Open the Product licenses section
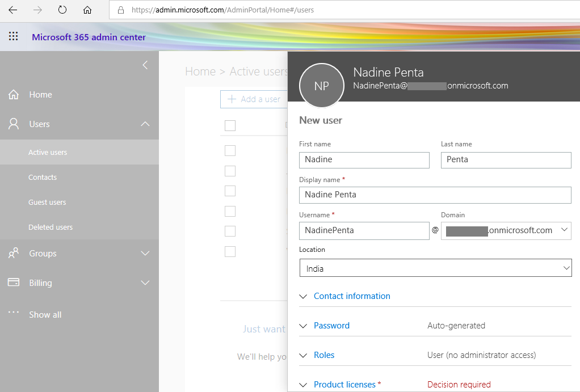 coord(344,384)
